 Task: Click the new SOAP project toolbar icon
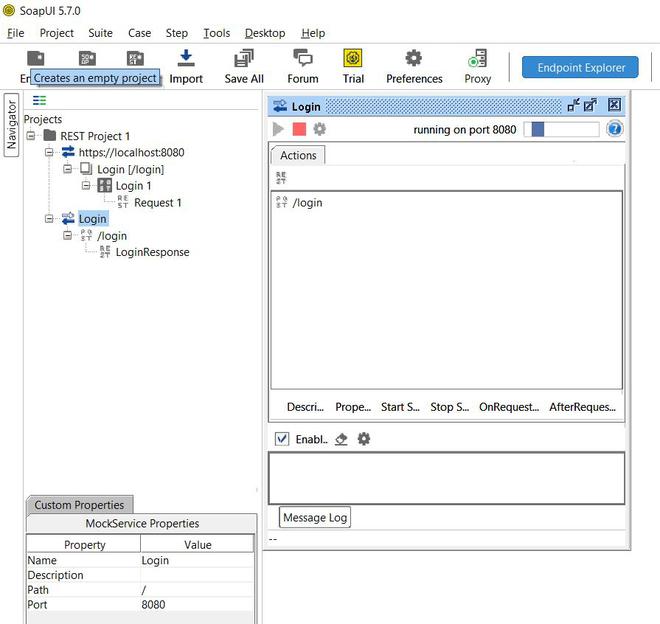87,58
